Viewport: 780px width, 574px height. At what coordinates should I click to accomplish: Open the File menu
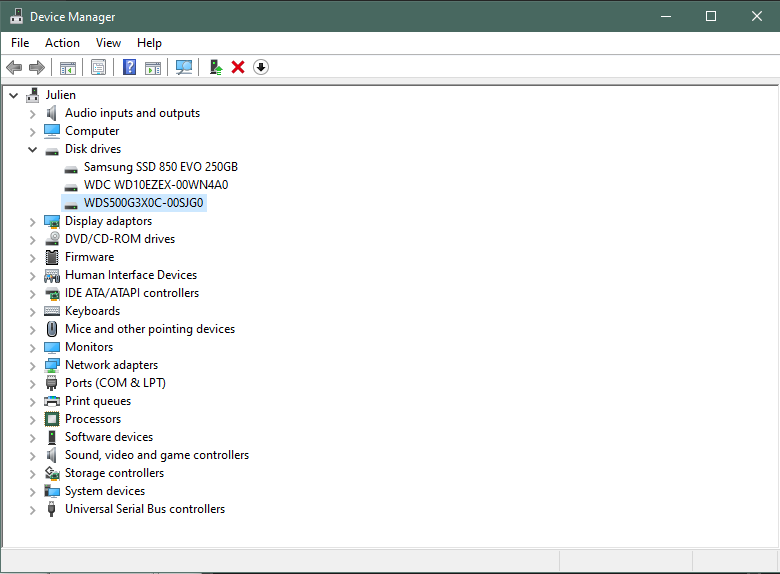pyautogui.click(x=20, y=43)
